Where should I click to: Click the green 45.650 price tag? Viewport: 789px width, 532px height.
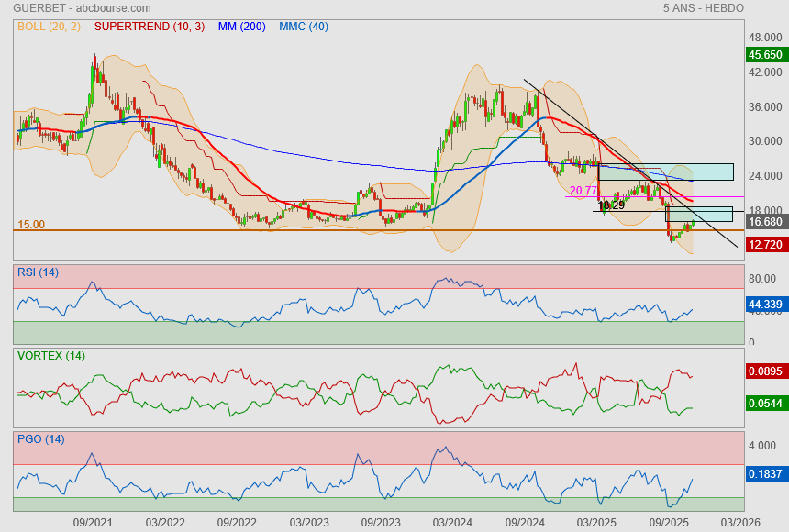point(766,55)
